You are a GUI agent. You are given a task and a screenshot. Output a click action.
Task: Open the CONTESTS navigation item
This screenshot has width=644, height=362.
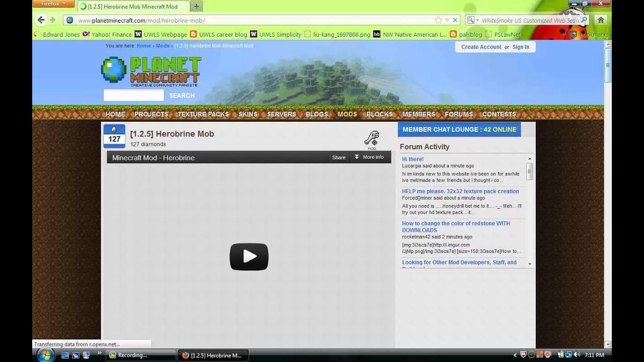(499, 114)
